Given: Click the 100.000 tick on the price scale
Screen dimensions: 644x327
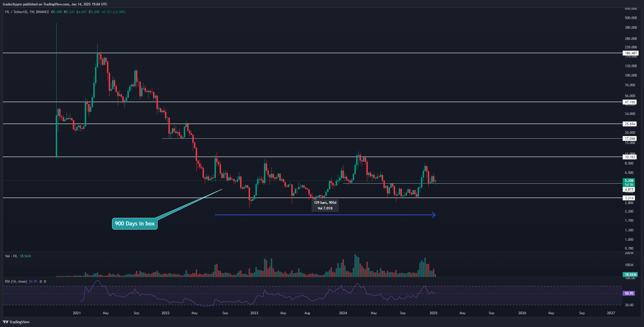Looking at the screenshot, I should pyautogui.click(x=631, y=75).
